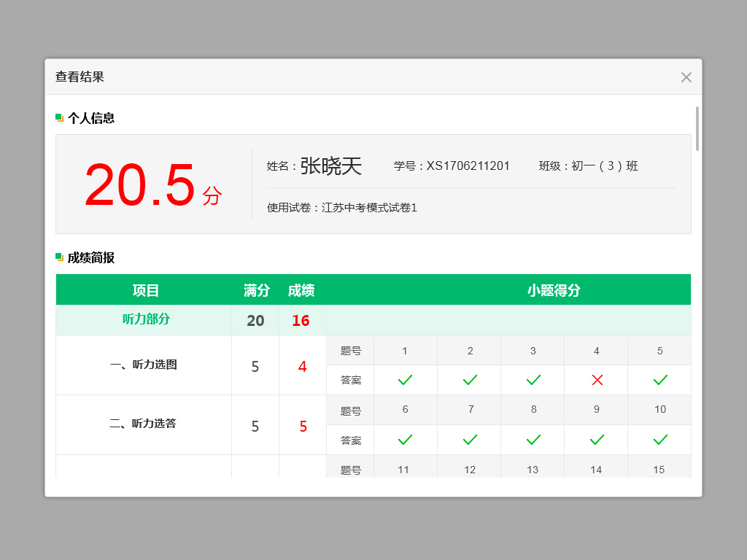The width and height of the screenshot is (747, 560).
Task: Click the green checkmark for question 1
Action: 405,380
